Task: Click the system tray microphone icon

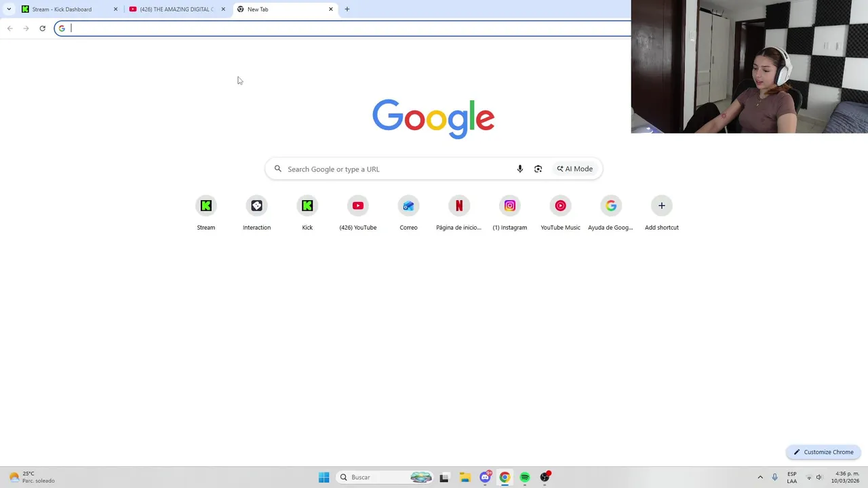Action: (775, 477)
